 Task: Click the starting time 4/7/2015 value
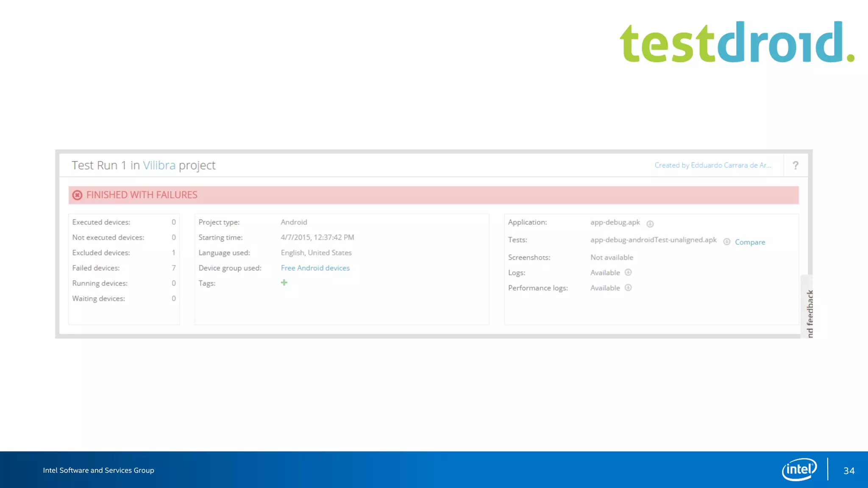point(317,238)
